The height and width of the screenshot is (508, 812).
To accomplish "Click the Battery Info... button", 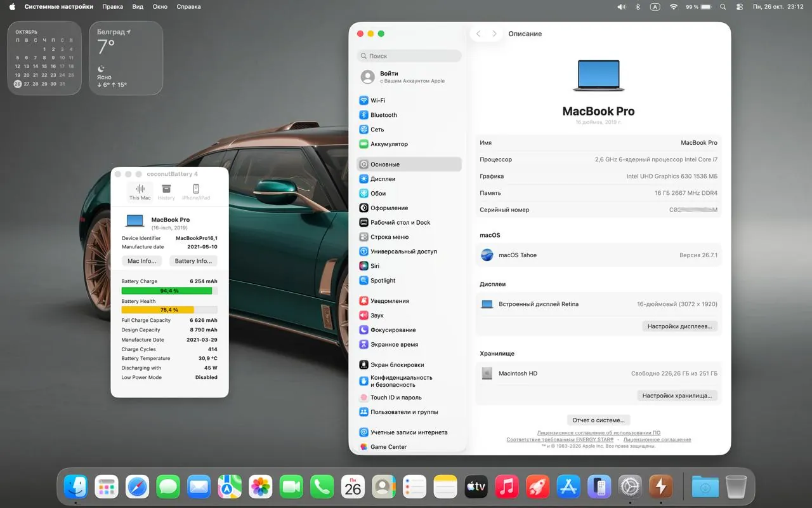I will pyautogui.click(x=193, y=261).
